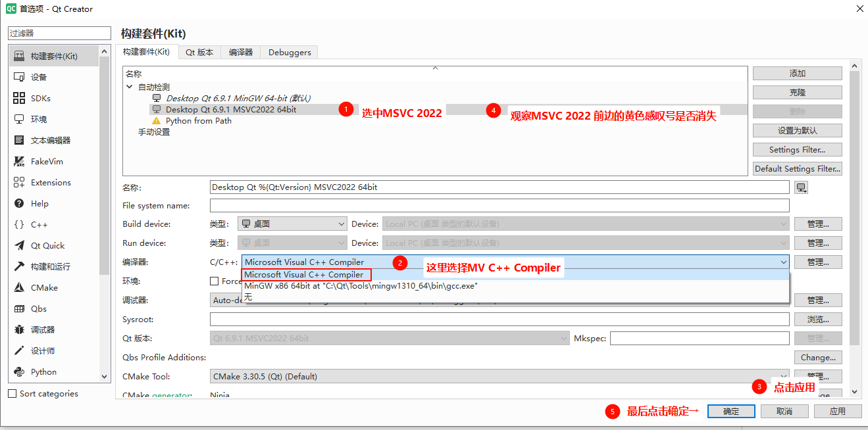868x430 pixels.
Task: Click the File system name input field
Action: pos(499,206)
